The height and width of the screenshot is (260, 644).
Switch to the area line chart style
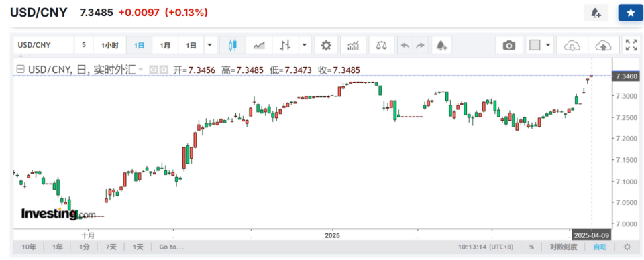click(259, 45)
